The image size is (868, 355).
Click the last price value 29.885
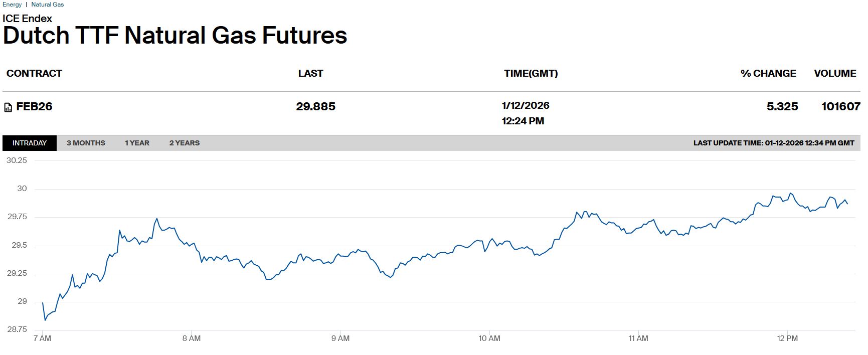pos(315,106)
